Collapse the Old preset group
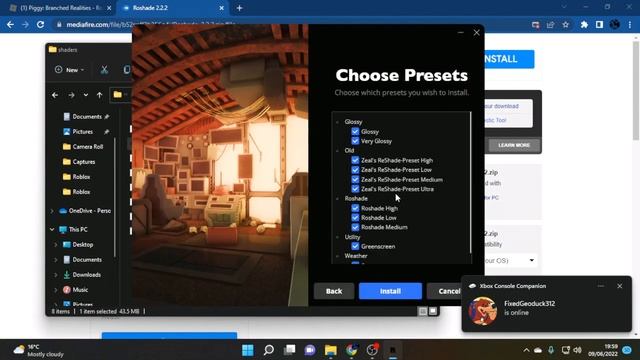The height and width of the screenshot is (360, 640). [337, 151]
